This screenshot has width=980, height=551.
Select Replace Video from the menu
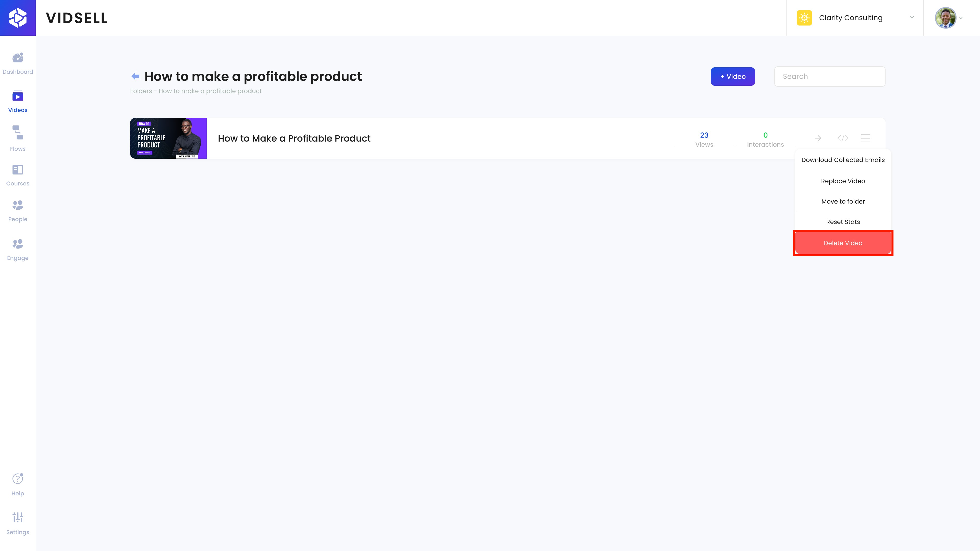[x=843, y=181]
